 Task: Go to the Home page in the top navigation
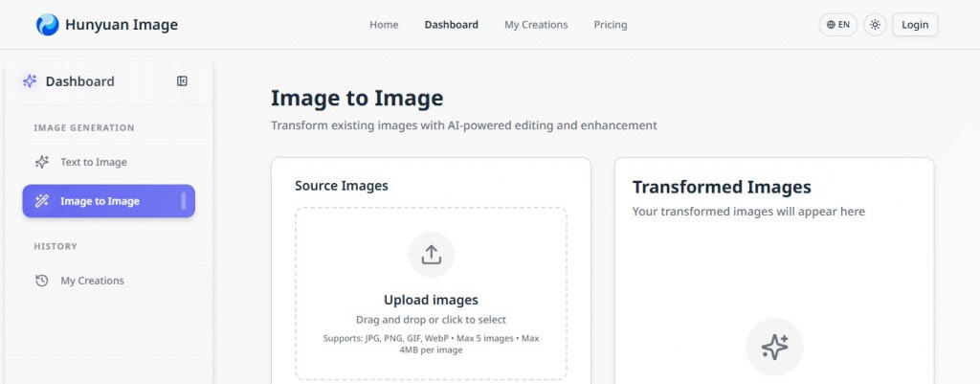click(x=384, y=25)
